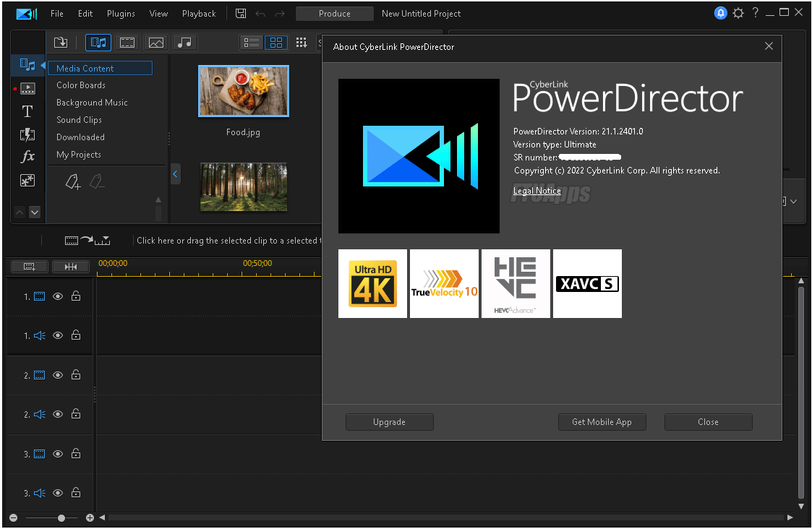
Task: Switch library to list view
Action: [x=252, y=43]
